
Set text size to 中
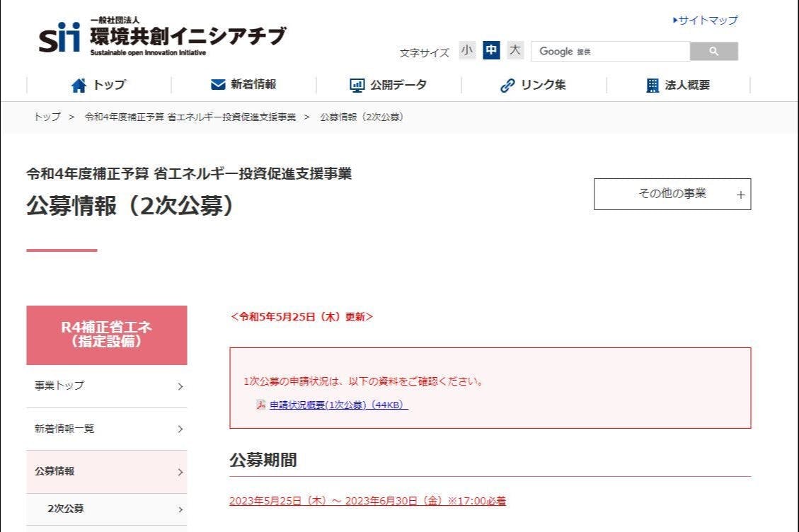pyautogui.click(x=491, y=50)
